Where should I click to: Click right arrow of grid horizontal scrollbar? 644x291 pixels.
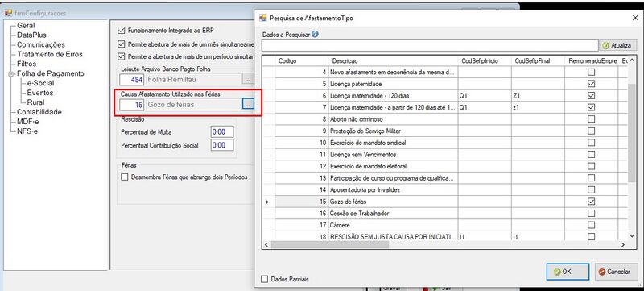(x=623, y=244)
